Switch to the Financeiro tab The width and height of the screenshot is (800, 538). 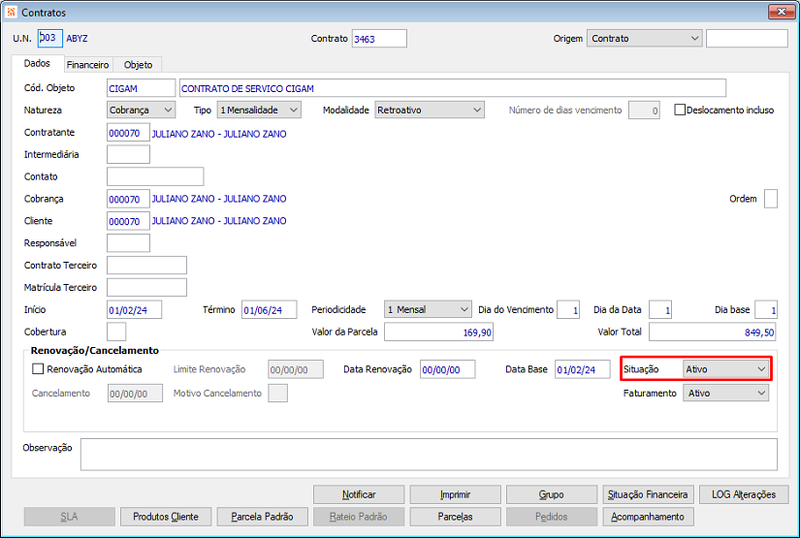(88, 65)
